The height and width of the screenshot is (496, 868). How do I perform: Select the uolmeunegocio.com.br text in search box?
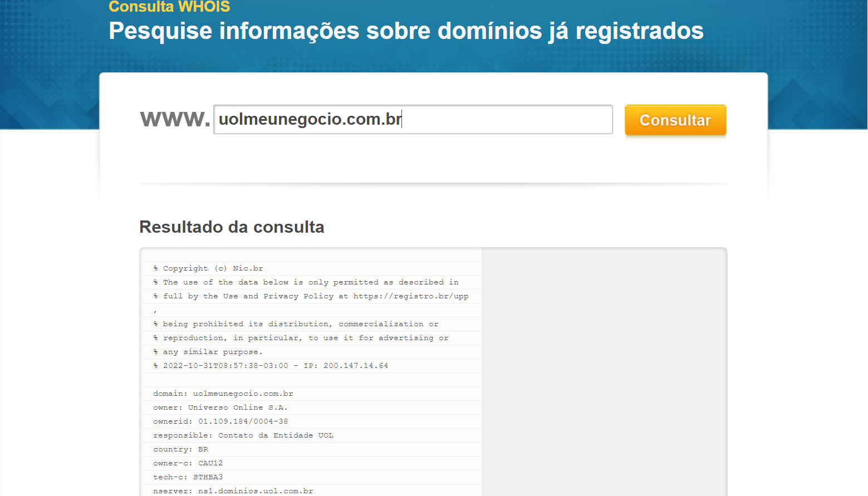(310, 119)
